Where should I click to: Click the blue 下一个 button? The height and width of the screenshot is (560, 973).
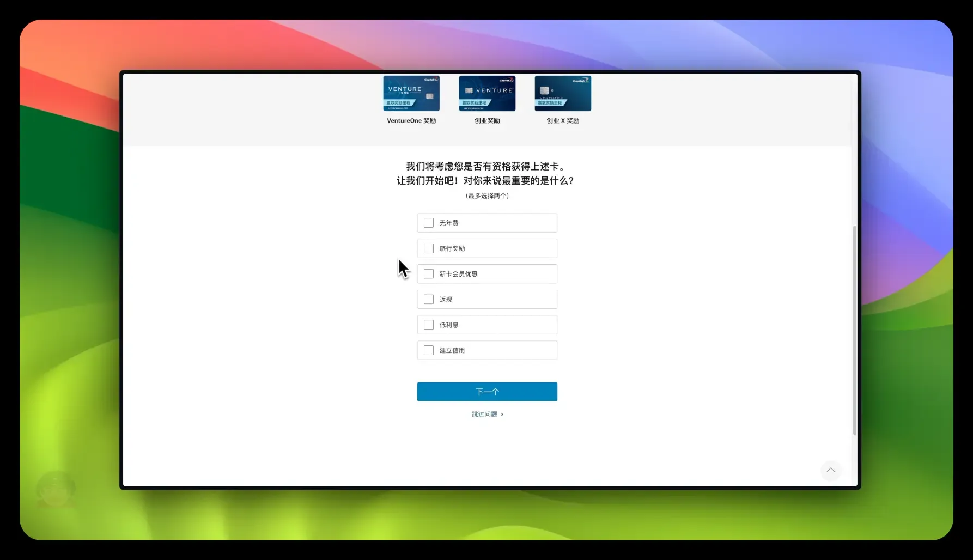[x=487, y=392]
